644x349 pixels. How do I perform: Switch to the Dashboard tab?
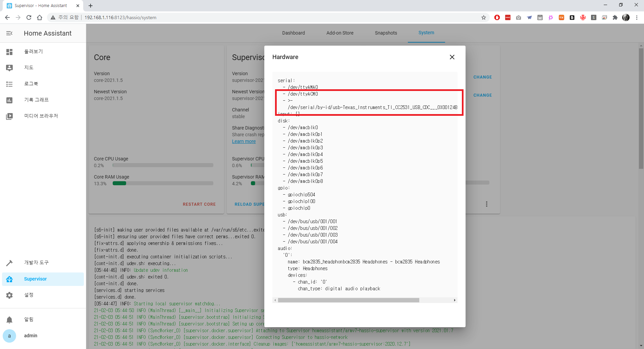click(293, 33)
